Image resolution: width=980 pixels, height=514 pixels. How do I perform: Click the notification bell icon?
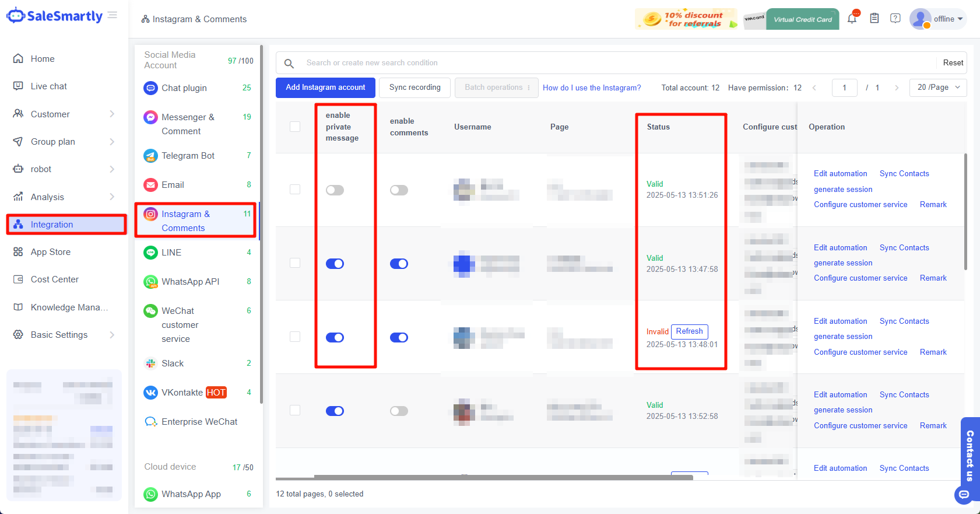pos(852,19)
